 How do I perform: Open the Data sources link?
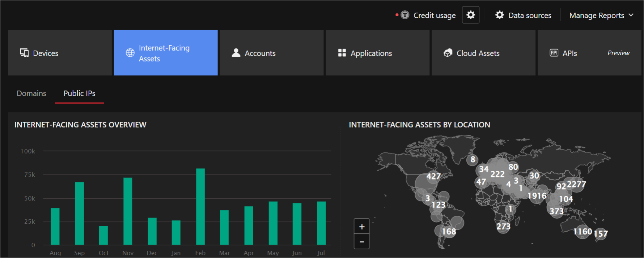(x=530, y=16)
